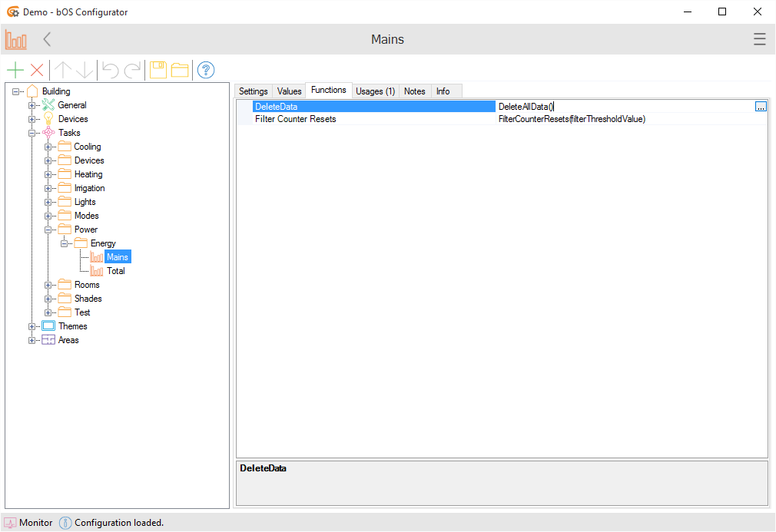Open the hamburger menu at top right

[x=759, y=40]
